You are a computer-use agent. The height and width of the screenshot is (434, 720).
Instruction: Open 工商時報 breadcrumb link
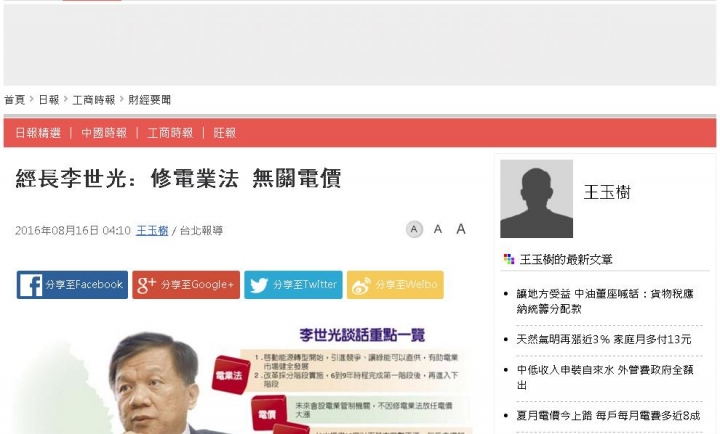pyautogui.click(x=94, y=100)
